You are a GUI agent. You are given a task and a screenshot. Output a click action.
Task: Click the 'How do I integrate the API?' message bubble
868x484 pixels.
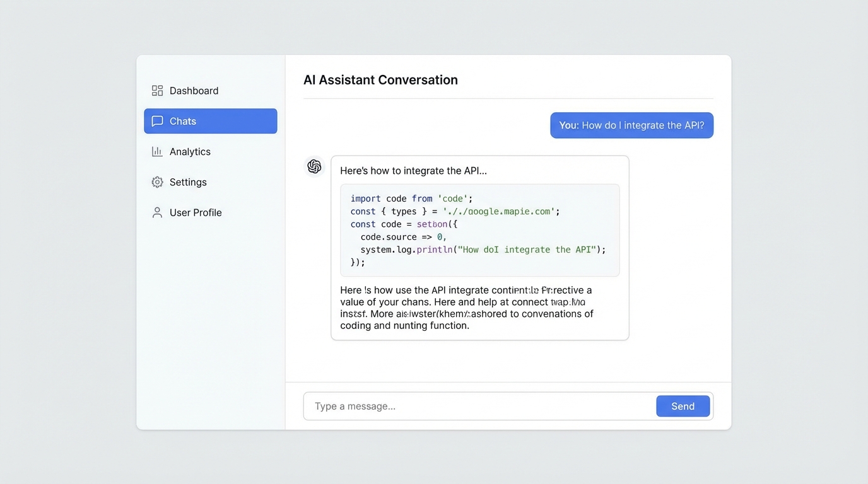coord(631,125)
